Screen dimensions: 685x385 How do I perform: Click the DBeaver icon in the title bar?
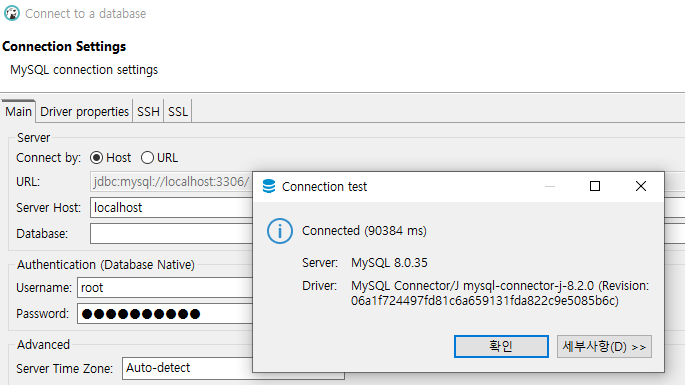[x=12, y=13]
